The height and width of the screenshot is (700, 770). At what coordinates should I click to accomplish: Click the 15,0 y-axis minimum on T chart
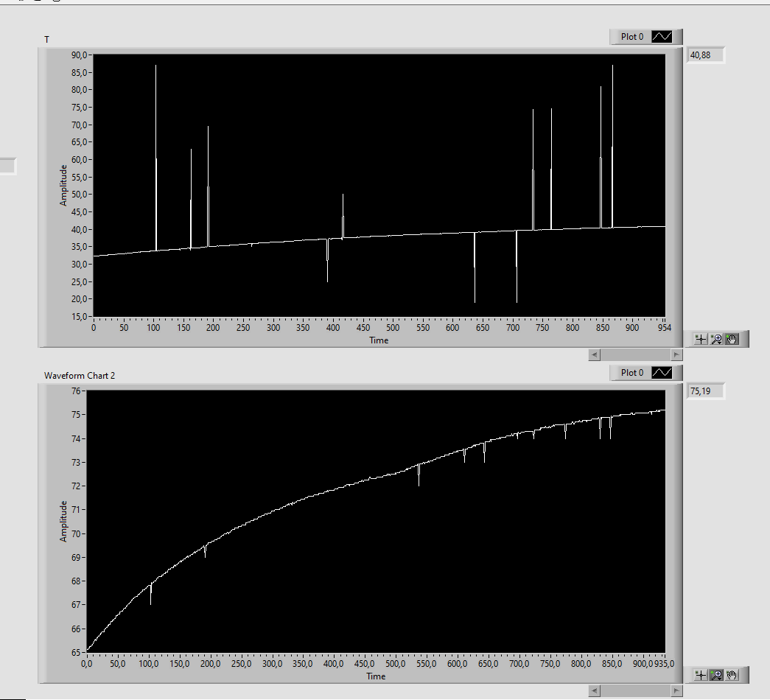(79, 316)
